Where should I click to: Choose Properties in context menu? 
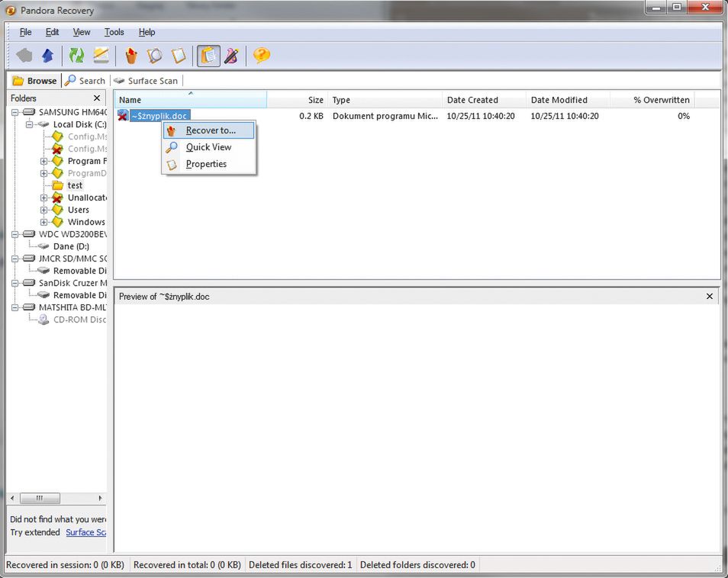(208, 164)
